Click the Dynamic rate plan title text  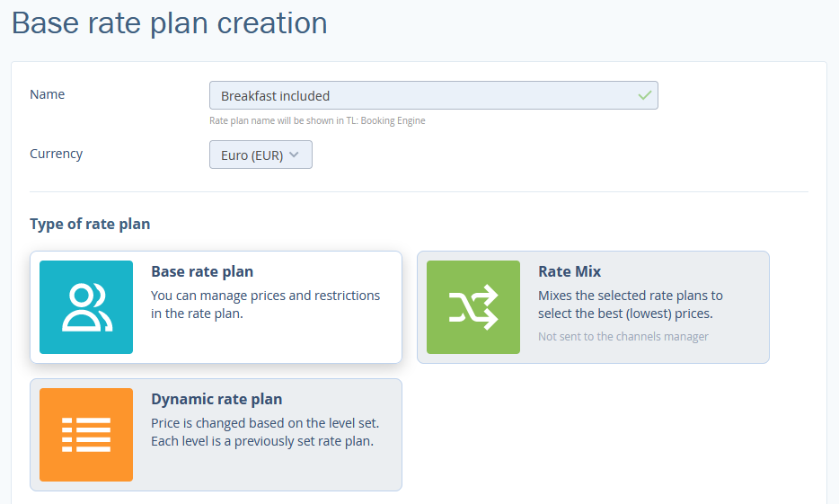click(216, 399)
